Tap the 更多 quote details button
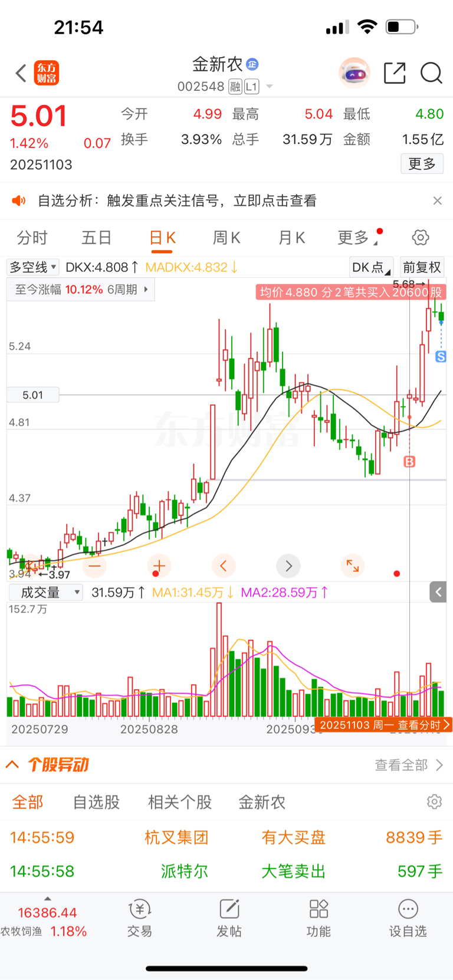The width and height of the screenshot is (453, 980). pos(422,164)
